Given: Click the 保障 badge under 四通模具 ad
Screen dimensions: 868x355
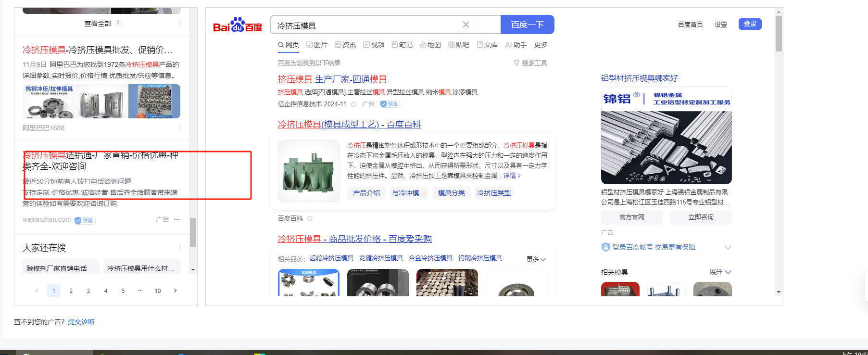Looking at the screenshot, I should tap(390, 104).
